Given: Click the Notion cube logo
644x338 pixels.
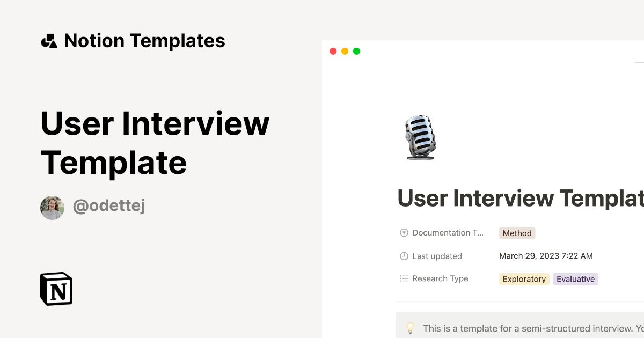Looking at the screenshot, I should pos(56,289).
